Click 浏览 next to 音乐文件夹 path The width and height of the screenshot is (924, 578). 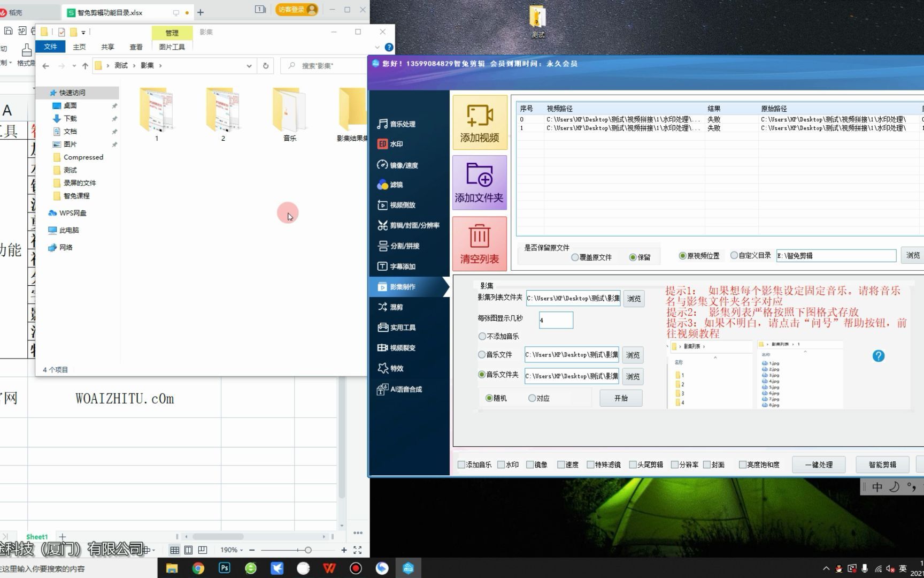click(633, 377)
